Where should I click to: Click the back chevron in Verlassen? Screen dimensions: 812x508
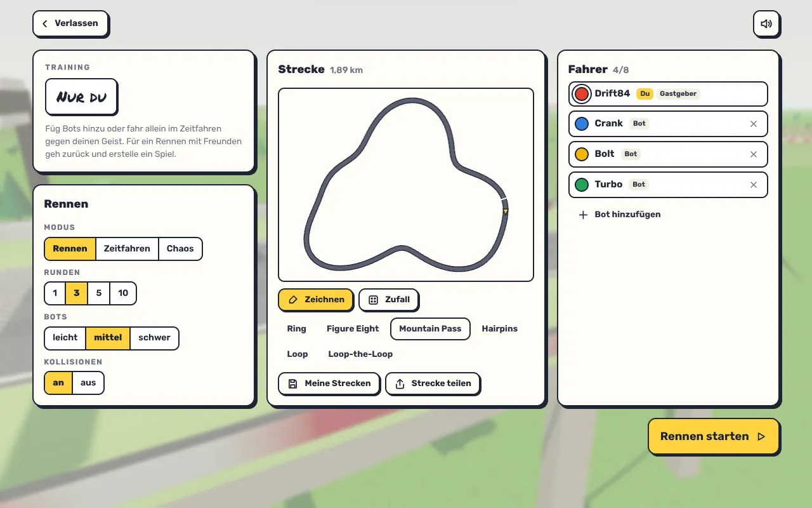45,23
